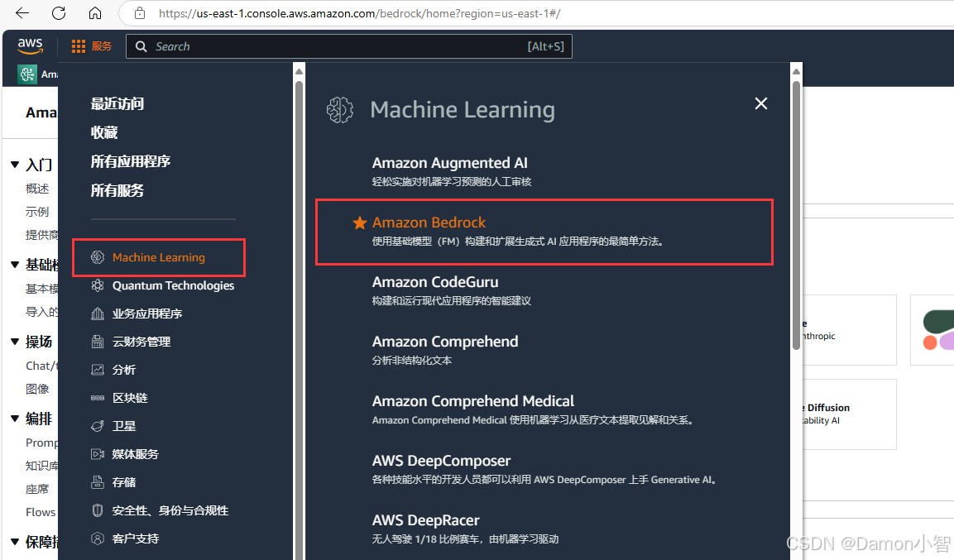Viewport: 954px width, 560px height.
Task: Close the Machine Learning panel
Action: click(761, 103)
